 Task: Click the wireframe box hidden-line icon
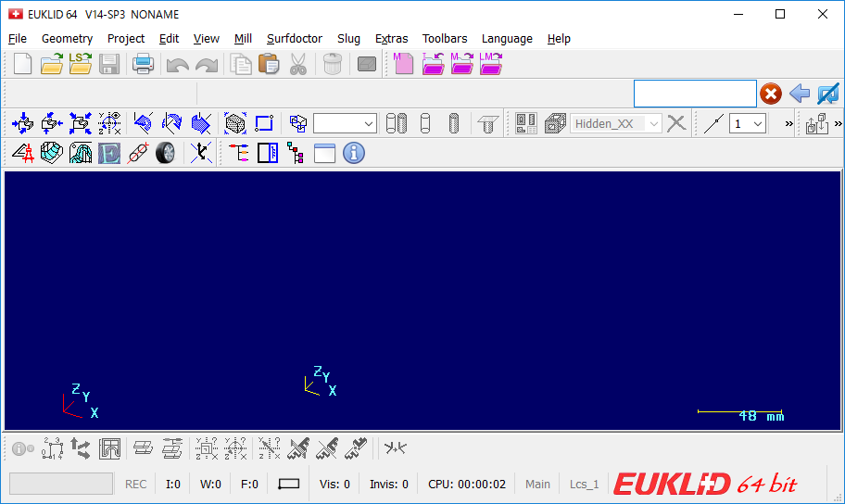click(555, 123)
